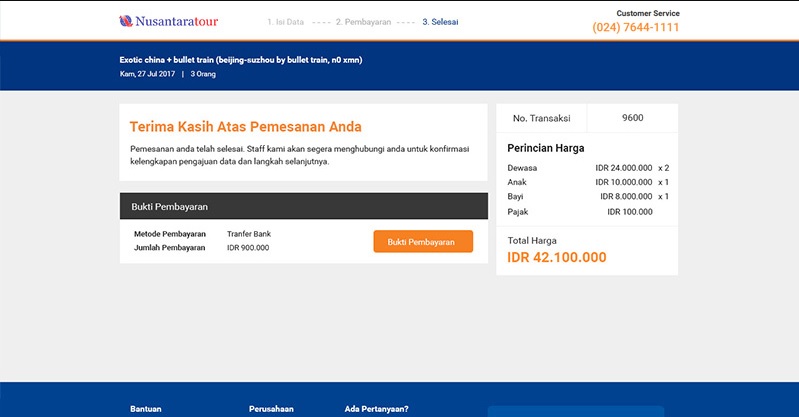
Task: Open the Ada Pertanyaan? footer heading
Action: coord(377,409)
